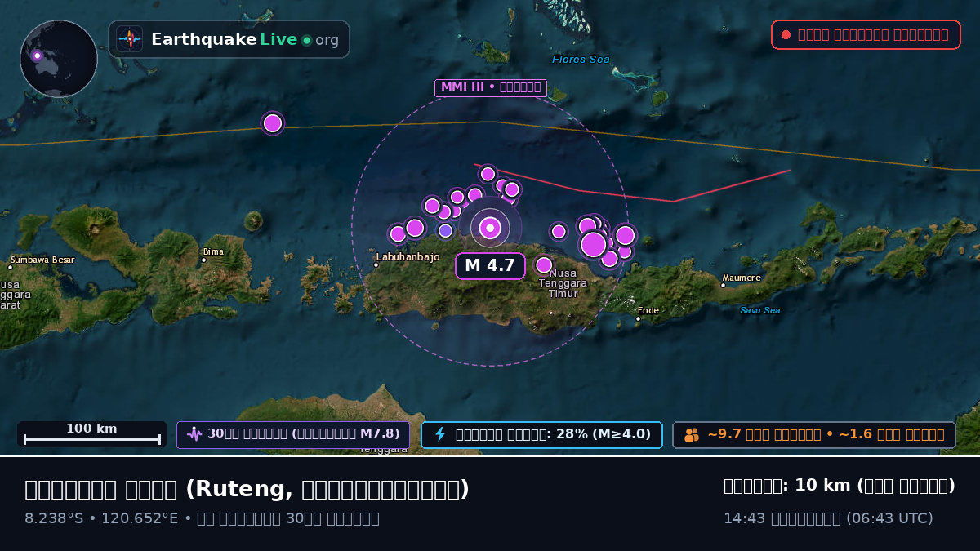Click the M 4.7 magnitude label

pyautogui.click(x=490, y=265)
